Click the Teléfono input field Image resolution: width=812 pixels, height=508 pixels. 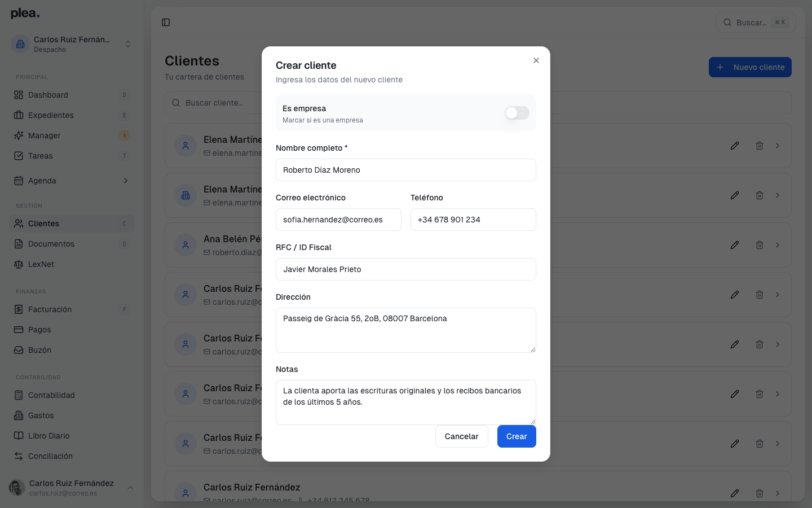473,220
